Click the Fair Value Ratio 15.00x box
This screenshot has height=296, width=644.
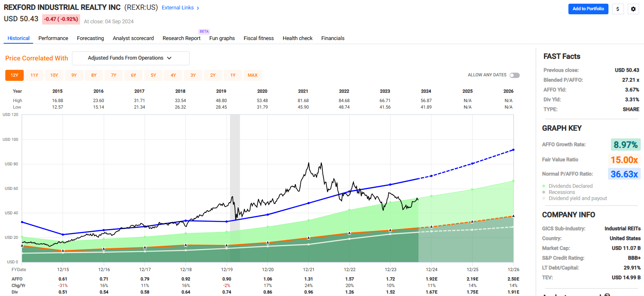click(x=624, y=160)
